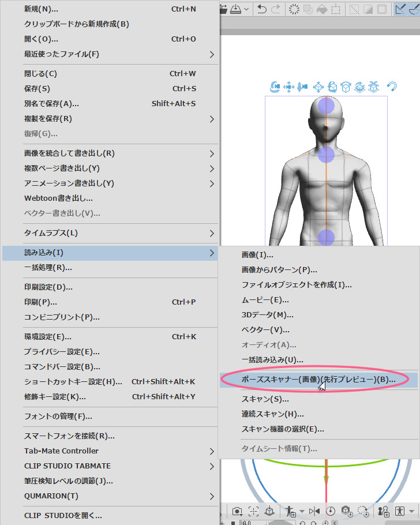
Task: Expand the 最近使ったファイル(F) submenu
Action: (110, 54)
